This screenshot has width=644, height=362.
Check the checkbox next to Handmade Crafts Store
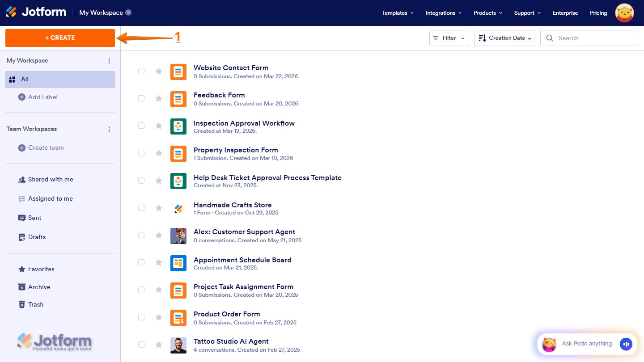tap(141, 208)
